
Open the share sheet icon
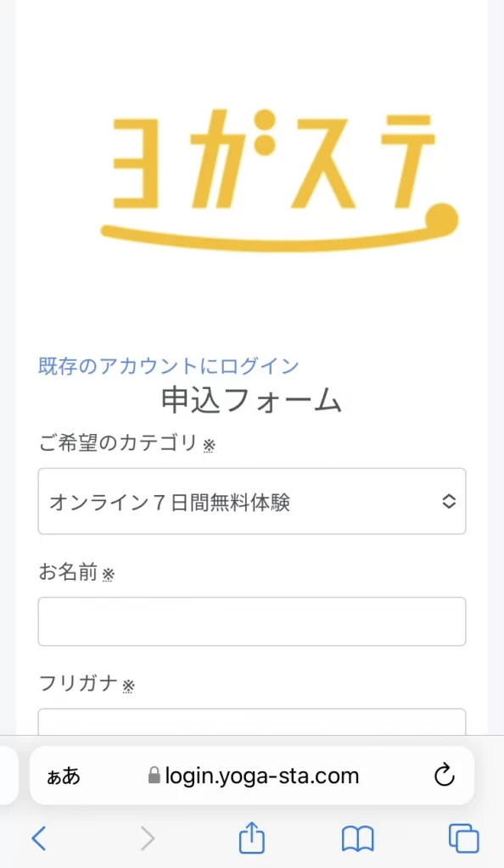(x=252, y=837)
